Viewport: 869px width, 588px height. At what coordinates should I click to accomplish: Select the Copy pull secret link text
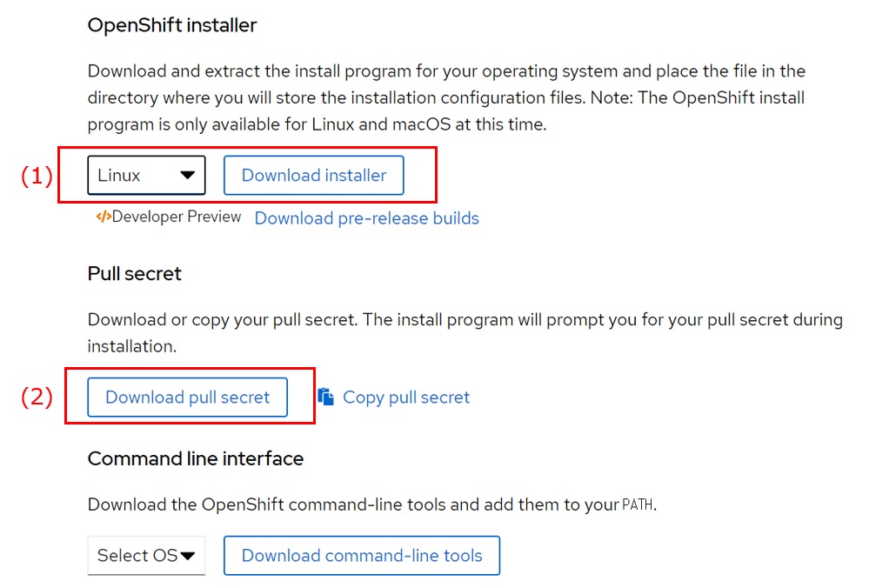pos(406,398)
